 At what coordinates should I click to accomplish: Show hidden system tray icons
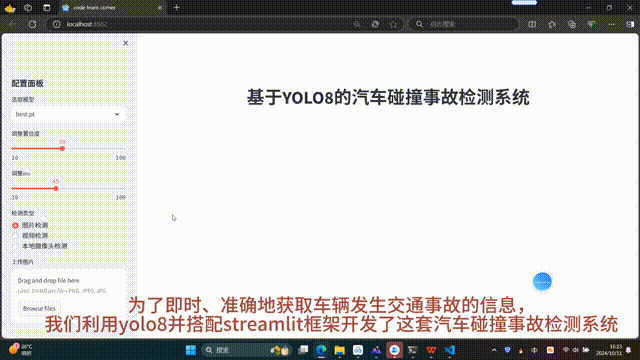coord(494,350)
